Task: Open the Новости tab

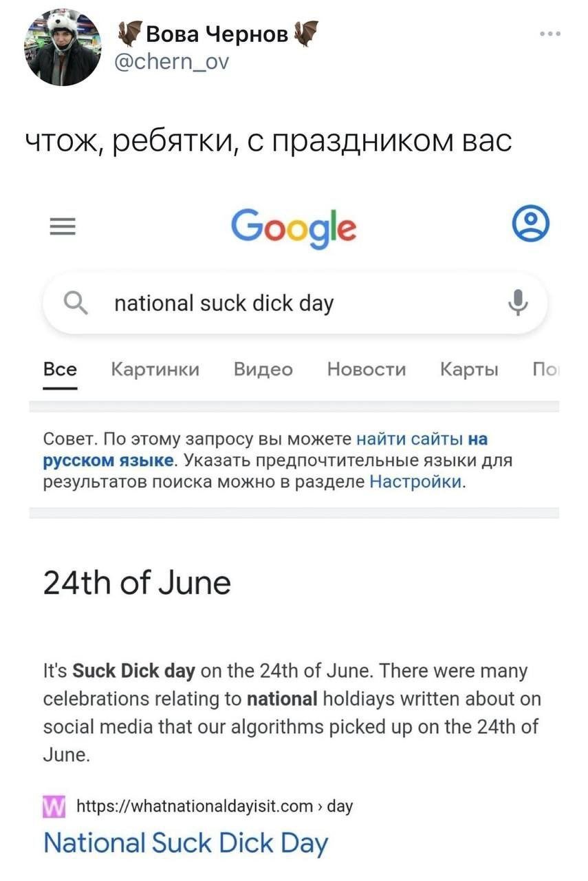Action: pos(367,370)
